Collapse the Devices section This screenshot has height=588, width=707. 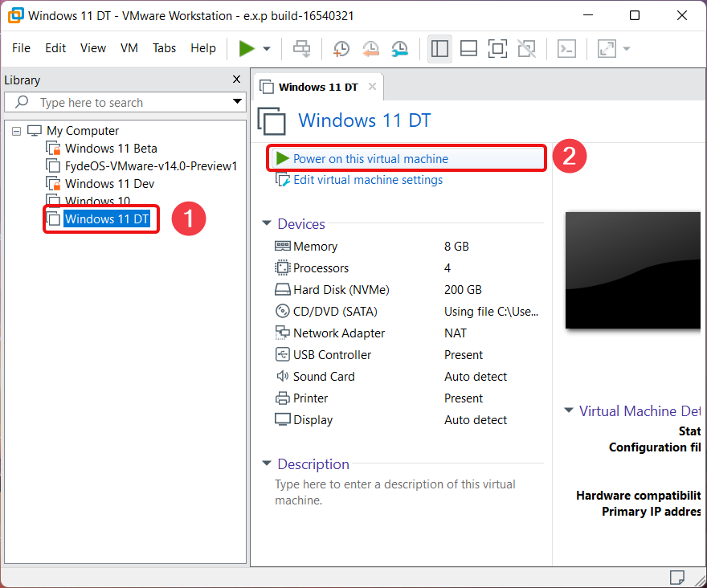267,223
